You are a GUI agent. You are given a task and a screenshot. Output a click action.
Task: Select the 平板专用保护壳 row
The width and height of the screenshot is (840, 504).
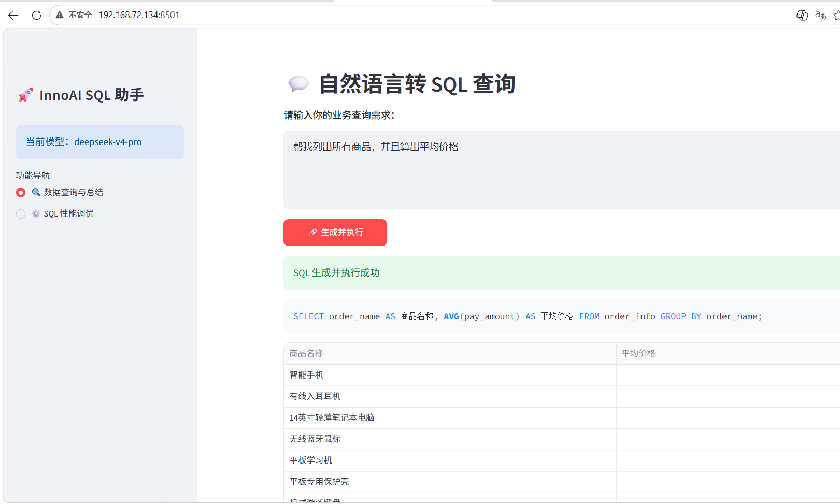(562, 482)
